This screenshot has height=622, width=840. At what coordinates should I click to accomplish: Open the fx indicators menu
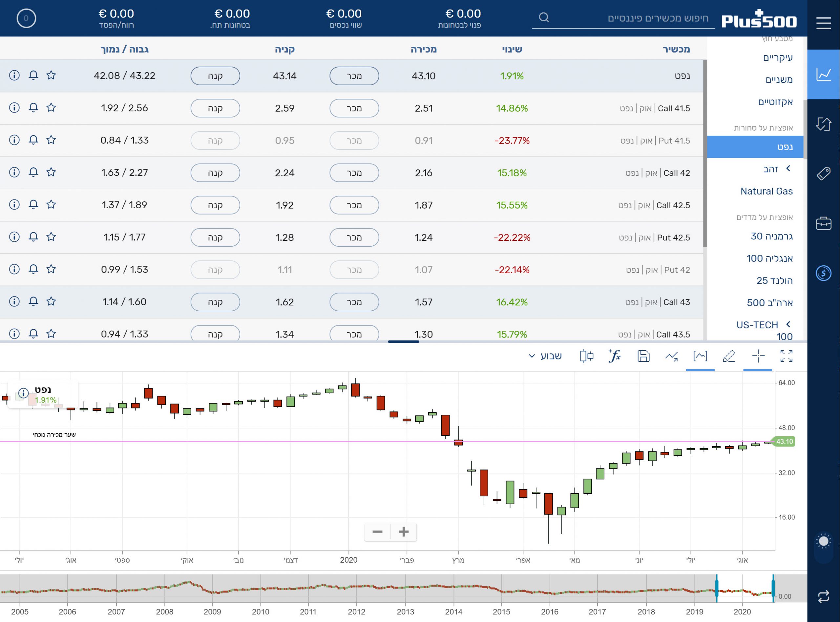pyautogui.click(x=615, y=356)
